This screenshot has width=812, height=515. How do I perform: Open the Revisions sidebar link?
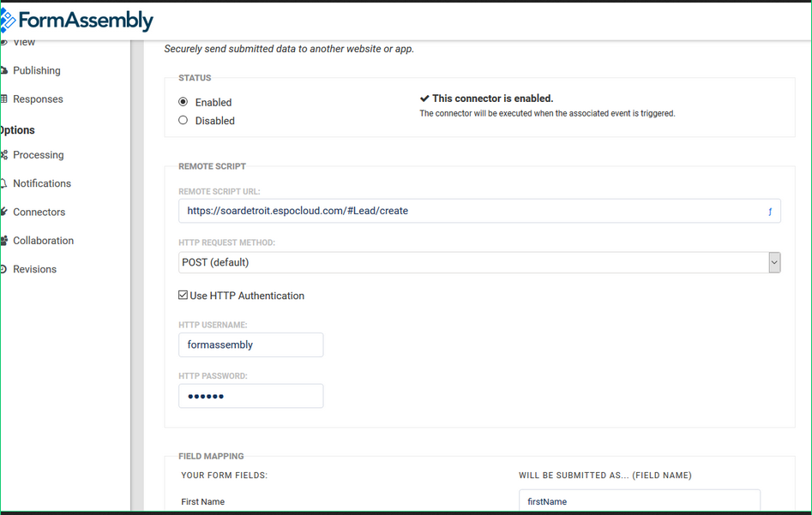coord(34,269)
